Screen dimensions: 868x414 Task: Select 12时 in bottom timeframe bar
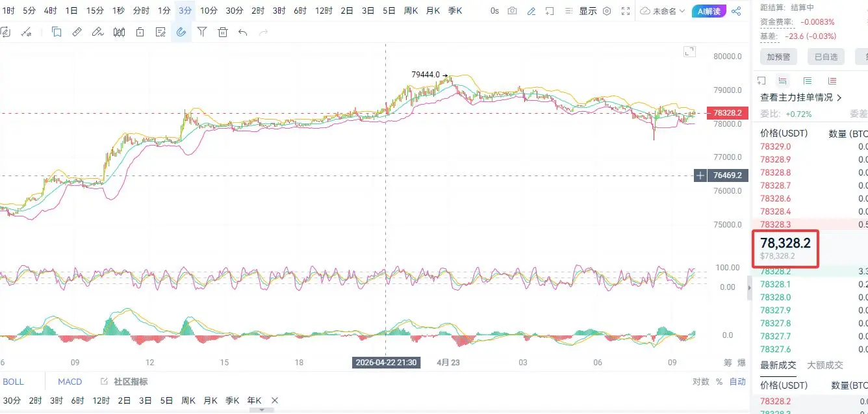point(101,400)
